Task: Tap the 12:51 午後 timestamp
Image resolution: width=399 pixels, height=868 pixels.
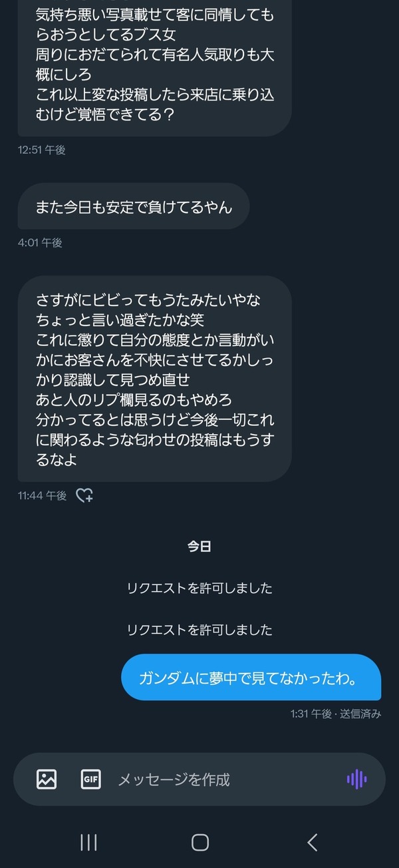Action: pyautogui.click(x=42, y=150)
